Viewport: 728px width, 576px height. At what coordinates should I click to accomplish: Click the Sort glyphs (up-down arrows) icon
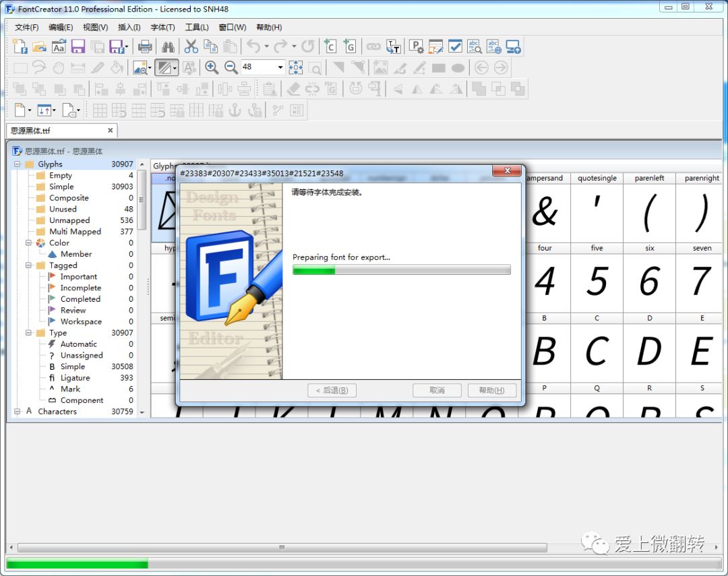(x=44, y=110)
